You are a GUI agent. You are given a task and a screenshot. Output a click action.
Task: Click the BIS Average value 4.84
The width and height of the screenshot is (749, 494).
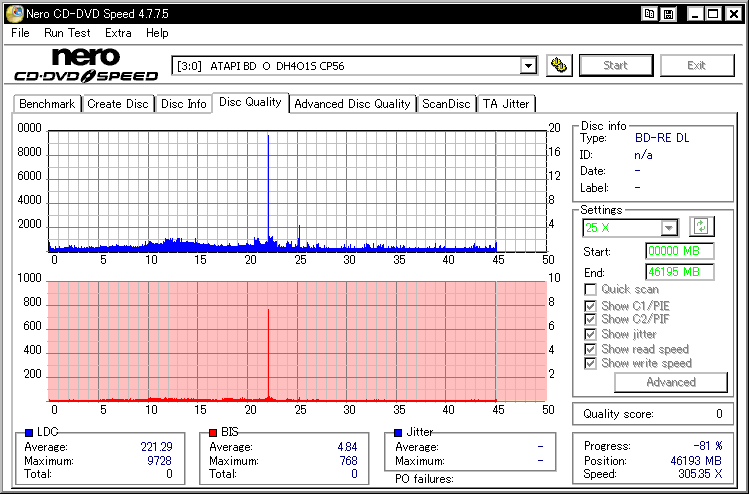(347, 447)
